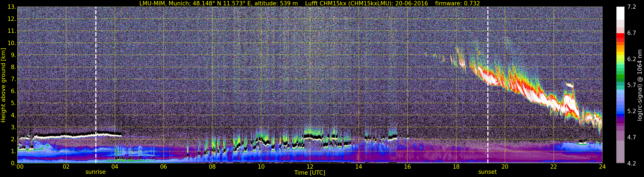Click the colorbar tick value '7.2'
The height and width of the screenshot is (177, 644).
point(632,7)
